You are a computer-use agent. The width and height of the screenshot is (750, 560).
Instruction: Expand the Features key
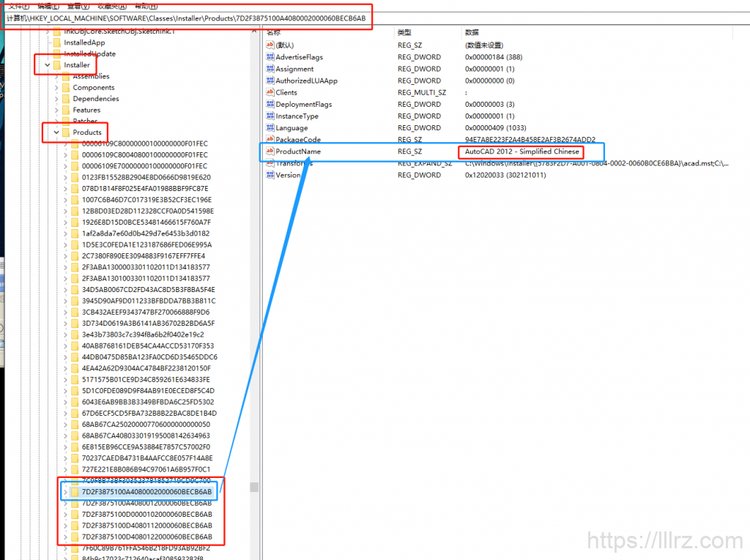pyautogui.click(x=56, y=111)
